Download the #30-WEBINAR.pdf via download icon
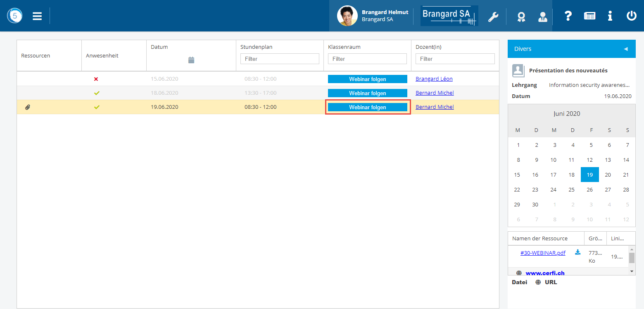644x309 pixels. (x=577, y=252)
